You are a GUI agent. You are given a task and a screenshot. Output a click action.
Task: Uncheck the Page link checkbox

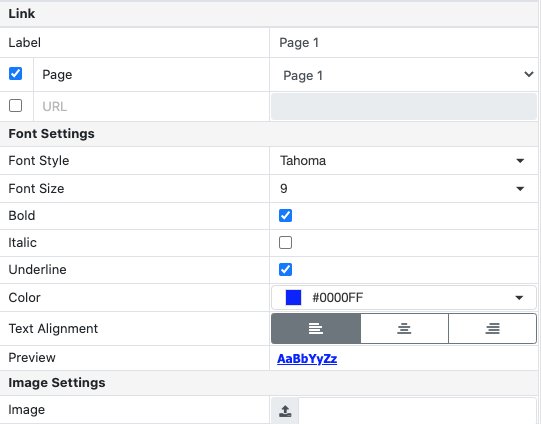[x=16, y=73]
